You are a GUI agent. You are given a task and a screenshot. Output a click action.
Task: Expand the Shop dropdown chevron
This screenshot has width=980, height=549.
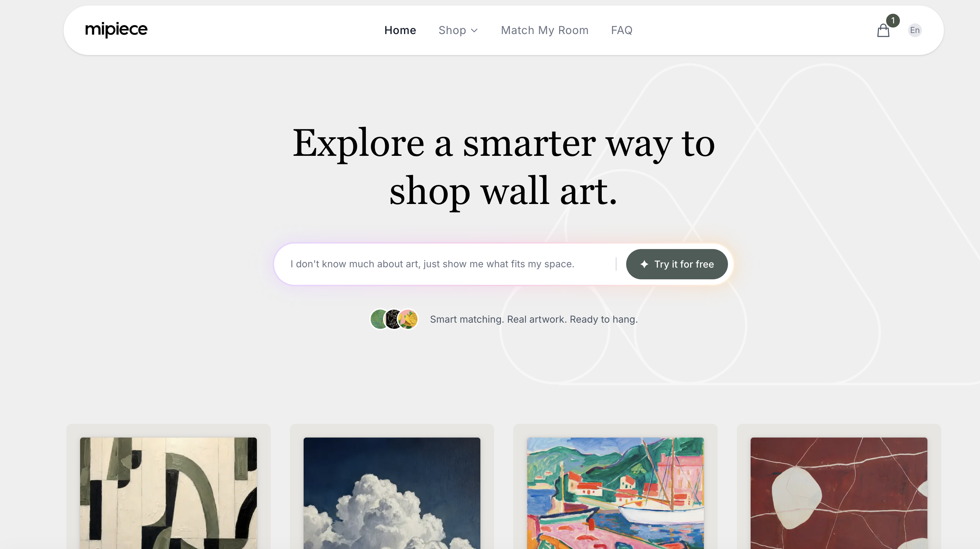point(474,30)
